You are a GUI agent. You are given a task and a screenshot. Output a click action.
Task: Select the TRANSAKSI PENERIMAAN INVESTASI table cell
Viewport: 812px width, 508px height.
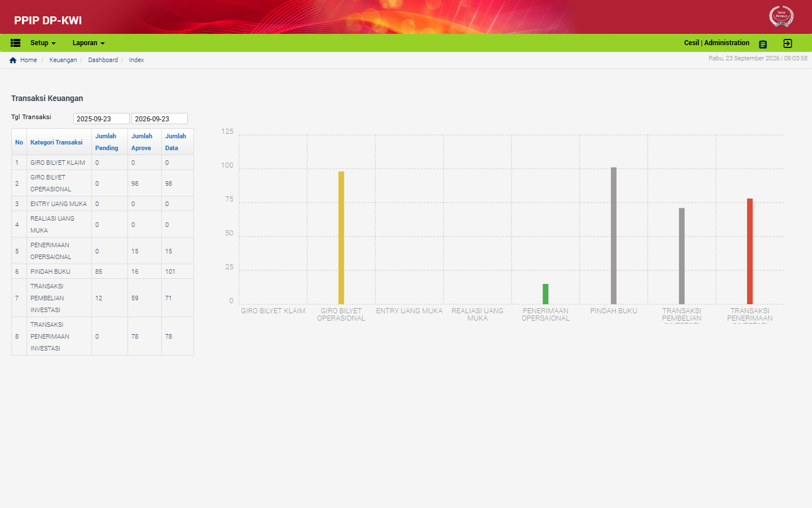click(59, 336)
